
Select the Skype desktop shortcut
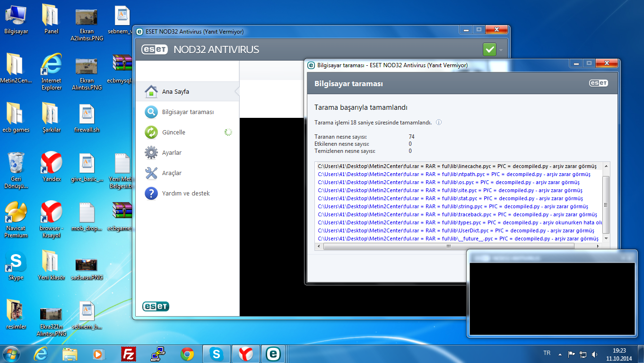16,265
